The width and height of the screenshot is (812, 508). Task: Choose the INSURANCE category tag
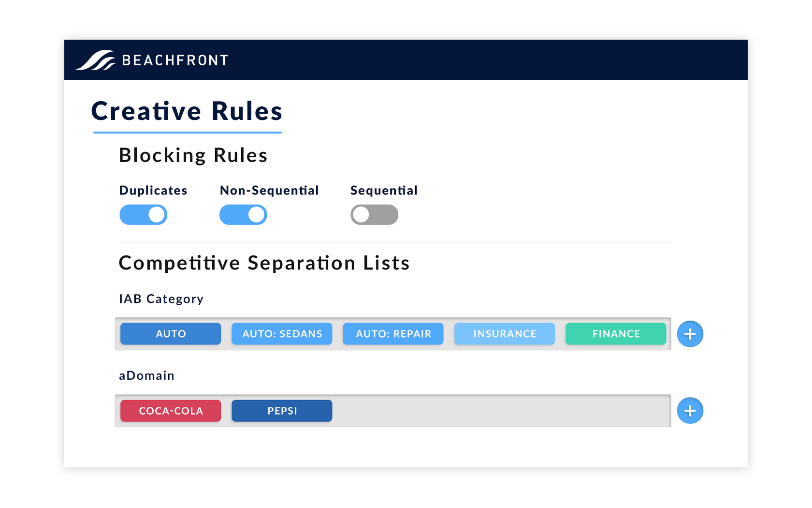coord(505,334)
